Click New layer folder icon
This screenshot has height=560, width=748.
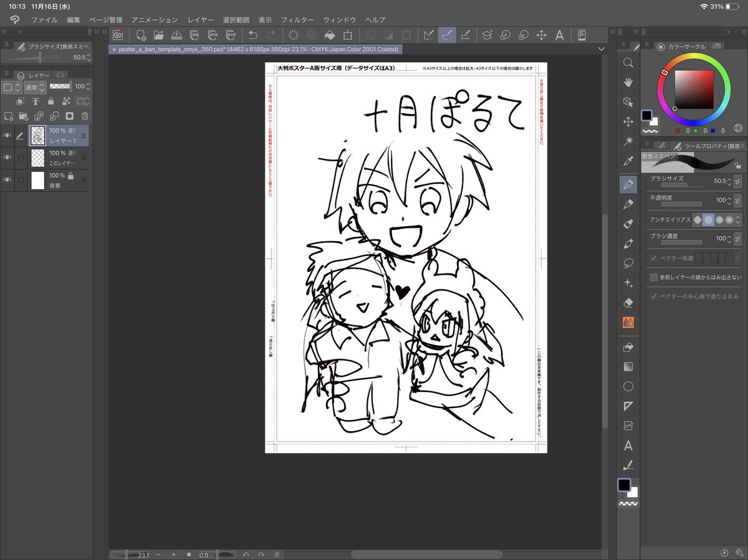(24, 116)
